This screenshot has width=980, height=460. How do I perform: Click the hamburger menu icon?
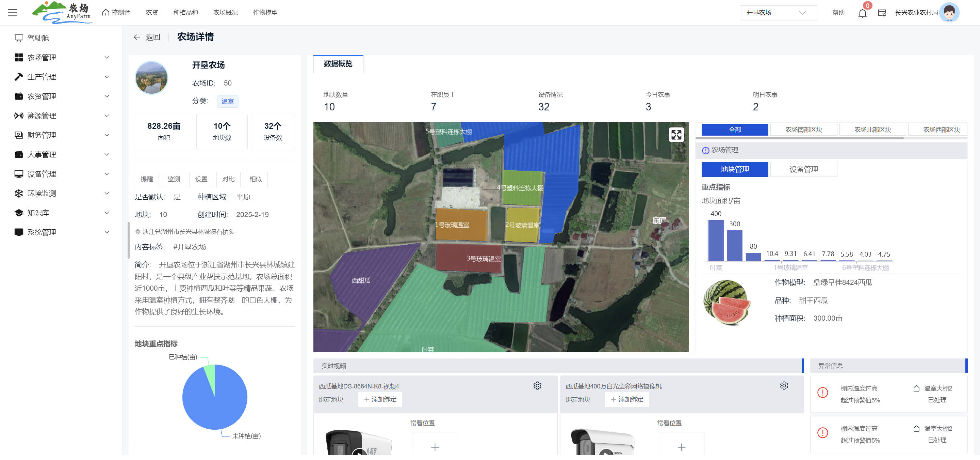(13, 13)
